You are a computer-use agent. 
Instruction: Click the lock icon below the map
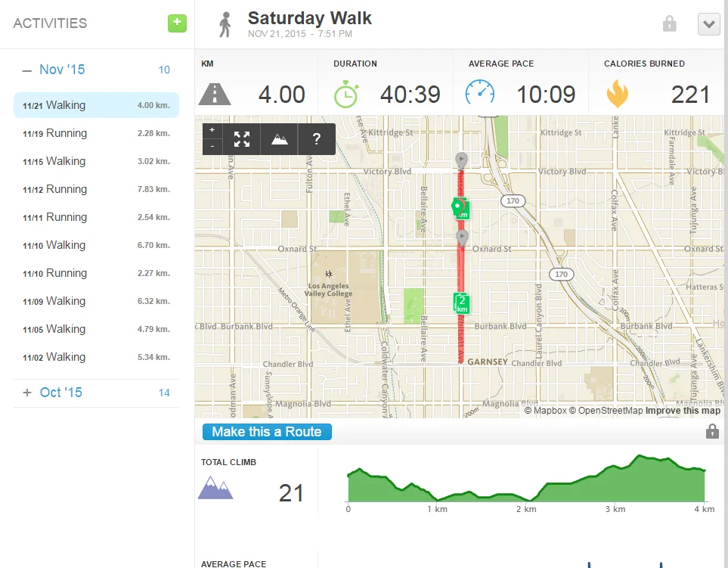click(711, 432)
